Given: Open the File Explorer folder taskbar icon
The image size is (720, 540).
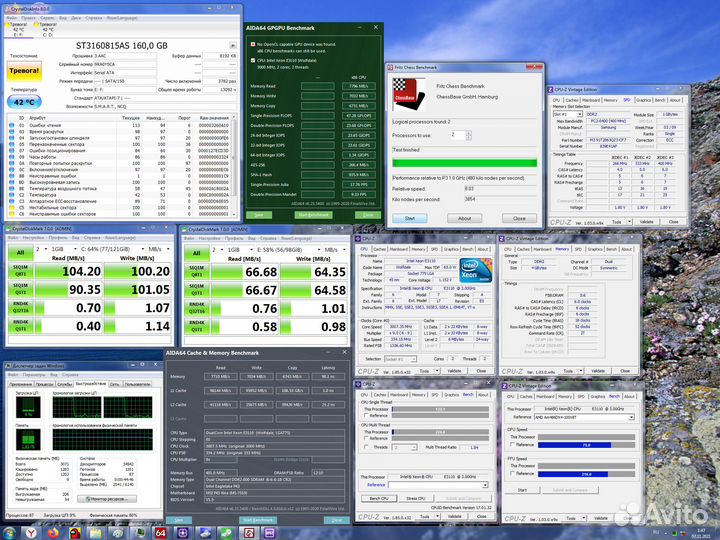Looking at the screenshot, I should 96,533.
